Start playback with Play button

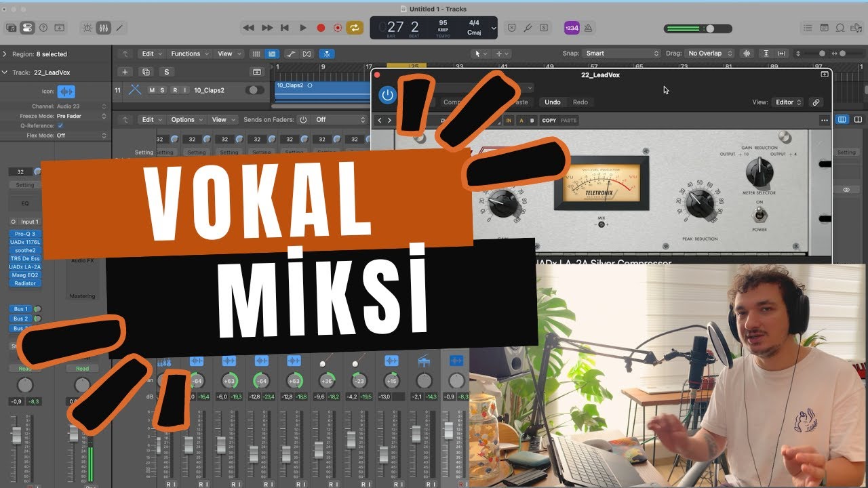pyautogui.click(x=302, y=28)
